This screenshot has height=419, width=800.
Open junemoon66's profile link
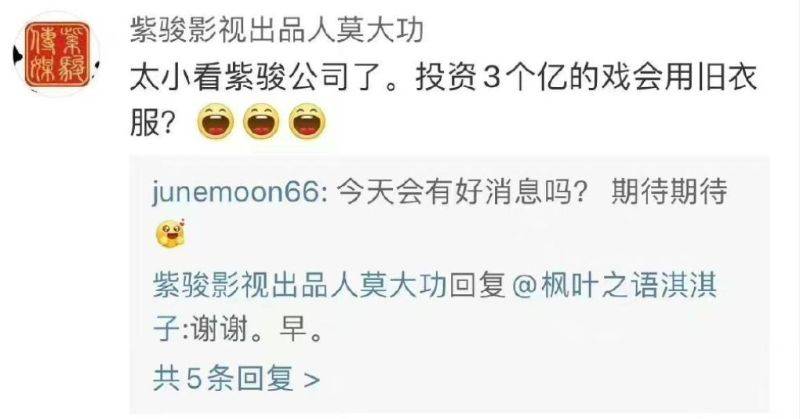pos(236,193)
